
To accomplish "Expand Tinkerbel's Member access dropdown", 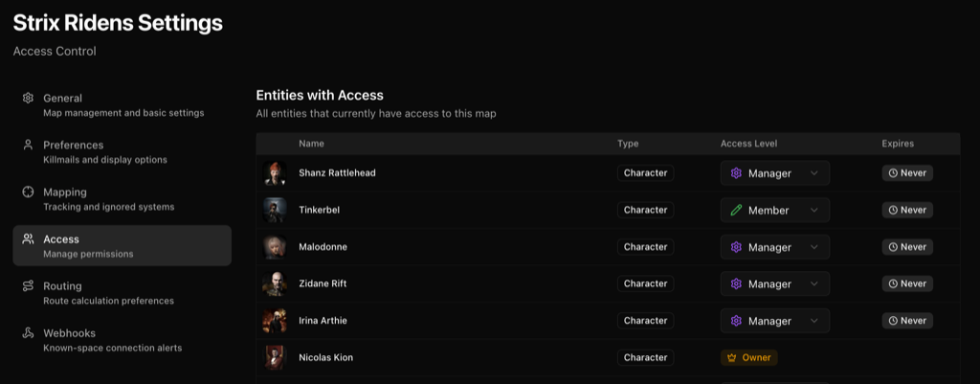I will pos(775,210).
